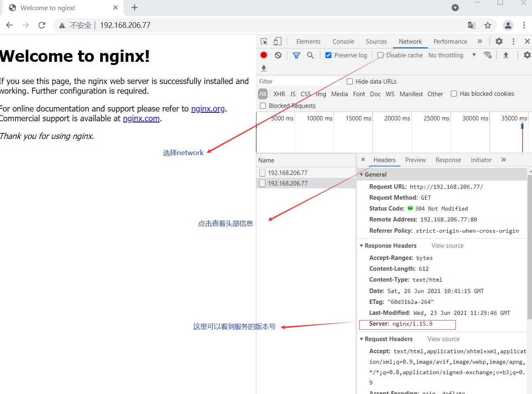This screenshot has height=394, width=532.
Task: Open the Response tab of request
Action: (x=448, y=160)
